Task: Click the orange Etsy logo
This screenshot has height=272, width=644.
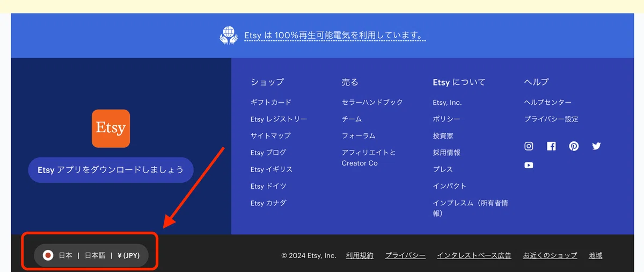Action: pyautogui.click(x=111, y=128)
